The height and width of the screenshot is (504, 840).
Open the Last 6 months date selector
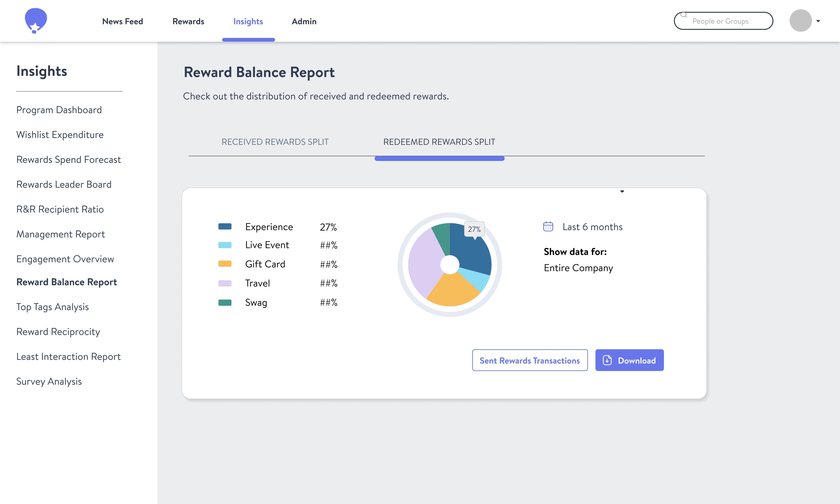tap(592, 227)
